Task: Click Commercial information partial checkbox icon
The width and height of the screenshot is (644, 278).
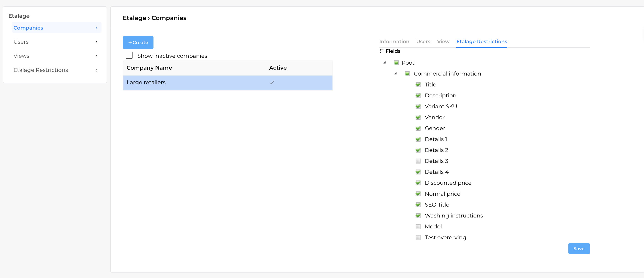Action: [407, 74]
